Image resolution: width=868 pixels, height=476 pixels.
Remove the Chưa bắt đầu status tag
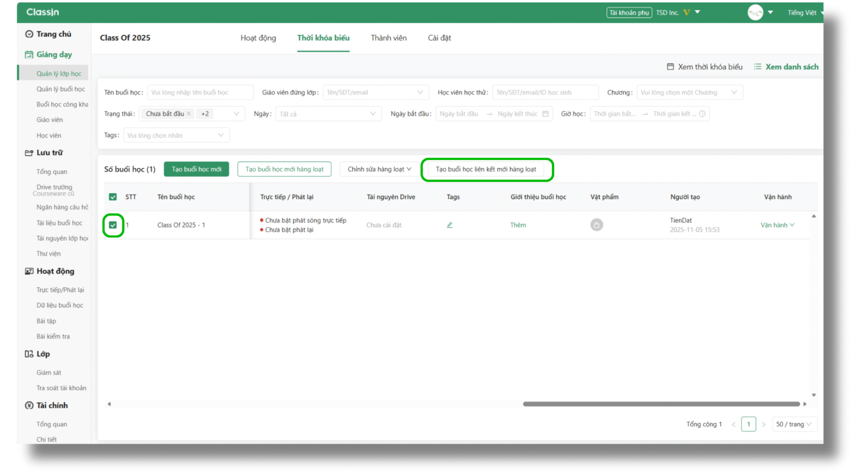(x=189, y=114)
